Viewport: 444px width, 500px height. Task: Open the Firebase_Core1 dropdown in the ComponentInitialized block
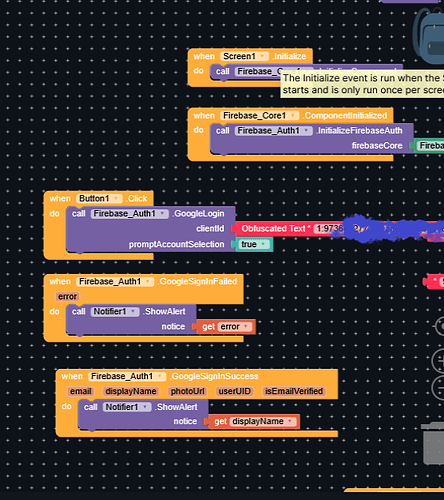pos(293,116)
